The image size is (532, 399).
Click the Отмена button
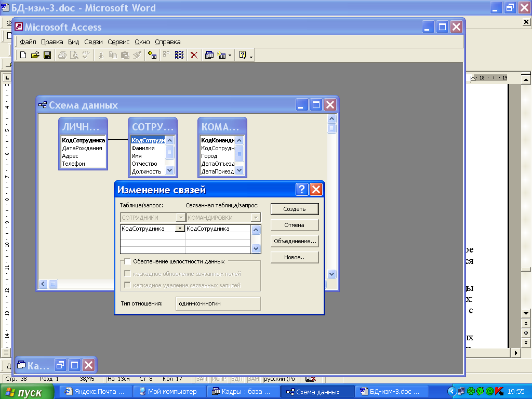coord(295,225)
